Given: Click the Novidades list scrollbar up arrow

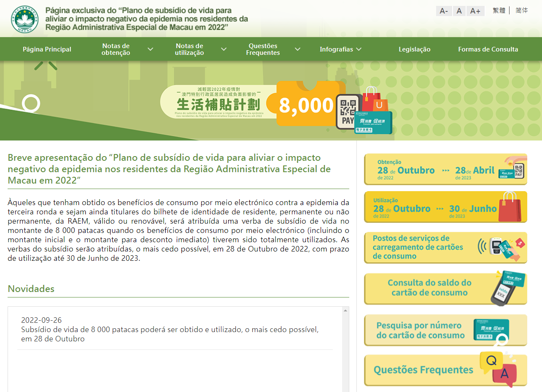Looking at the screenshot, I should pyautogui.click(x=345, y=311).
